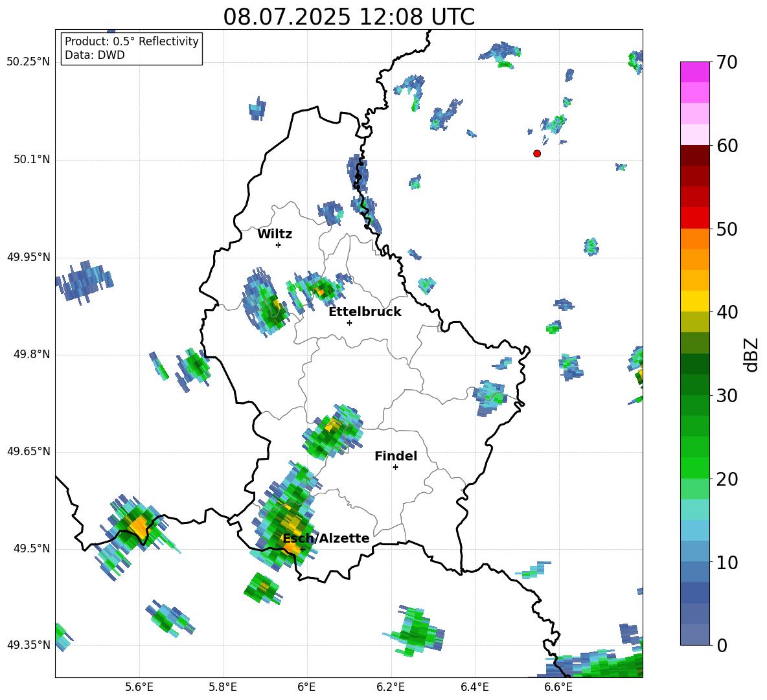Select the Ettelbruck city label
Viewport: 767px width, 700px height.
click(365, 312)
